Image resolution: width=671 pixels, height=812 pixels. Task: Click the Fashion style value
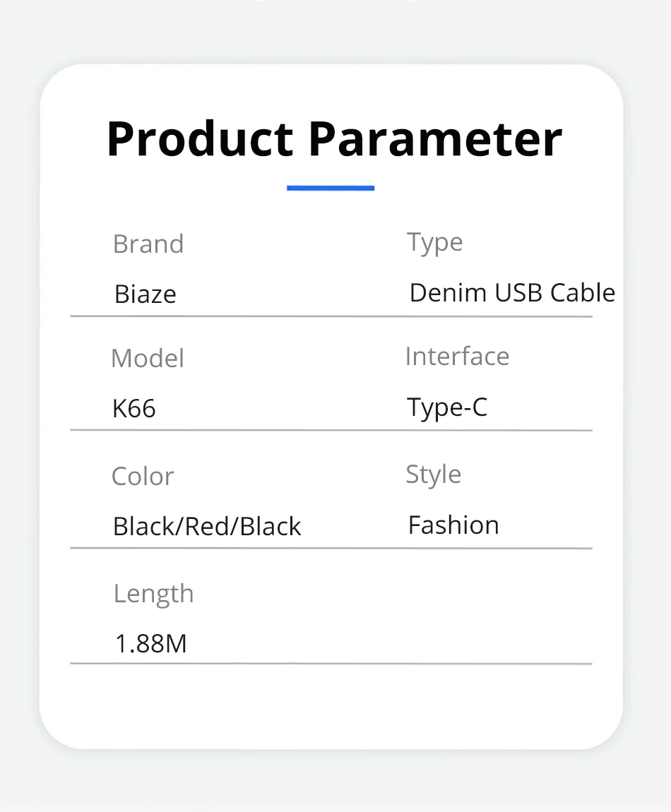pyautogui.click(x=453, y=525)
